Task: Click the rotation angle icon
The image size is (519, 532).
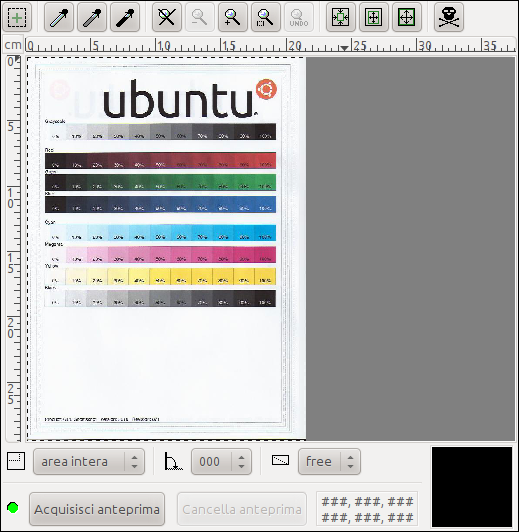Action: pyautogui.click(x=173, y=461)
